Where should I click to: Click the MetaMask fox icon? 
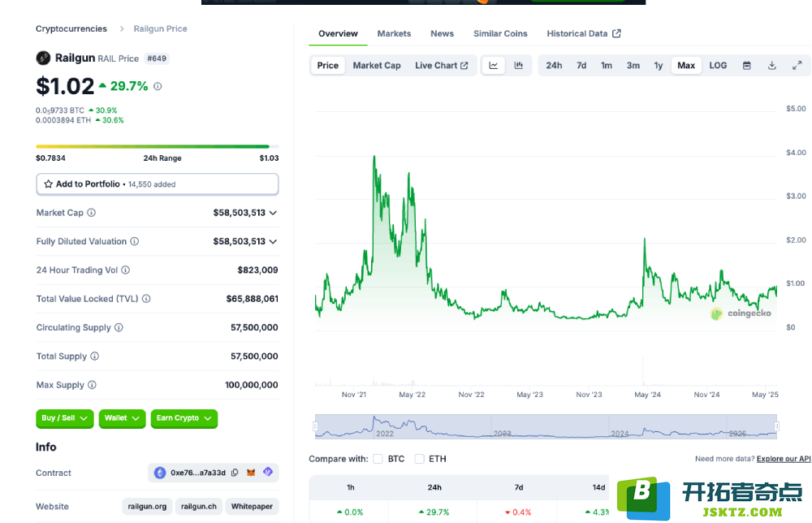point(251,473)
